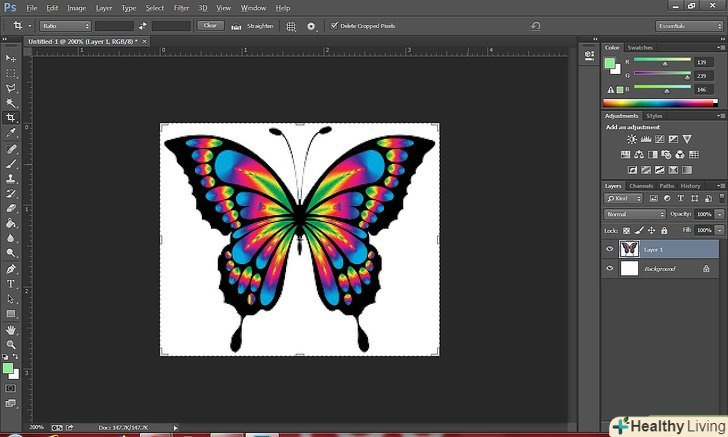
Task: Select the Crop tool in the toolbox
Action: click(x=11, y=117)
